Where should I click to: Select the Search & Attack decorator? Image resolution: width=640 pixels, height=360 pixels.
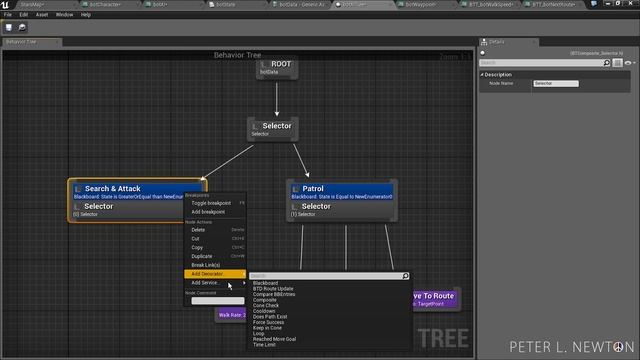pos(138,192)
